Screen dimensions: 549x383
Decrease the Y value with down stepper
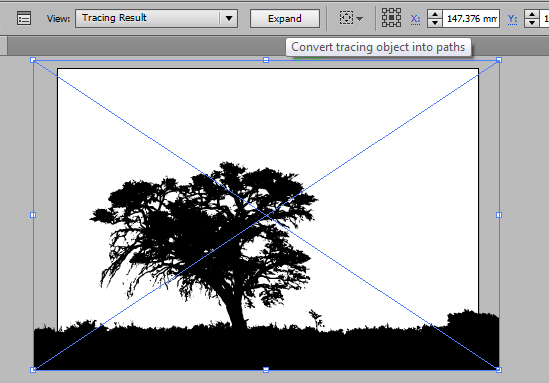tap(532, 23)
